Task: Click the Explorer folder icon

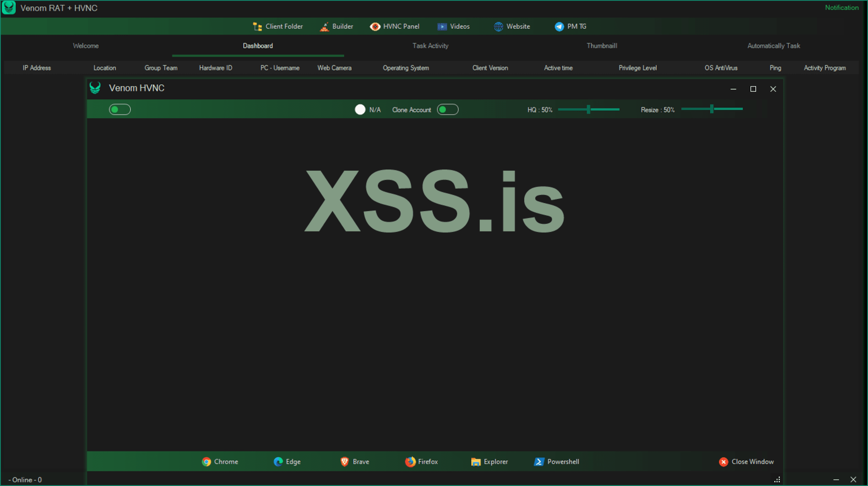Action: [475, 462]
